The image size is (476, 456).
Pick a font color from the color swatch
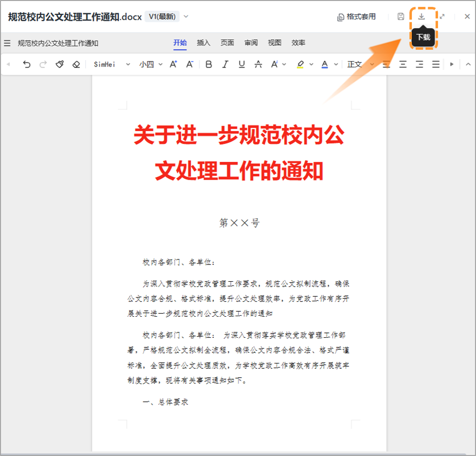point(325,64)
